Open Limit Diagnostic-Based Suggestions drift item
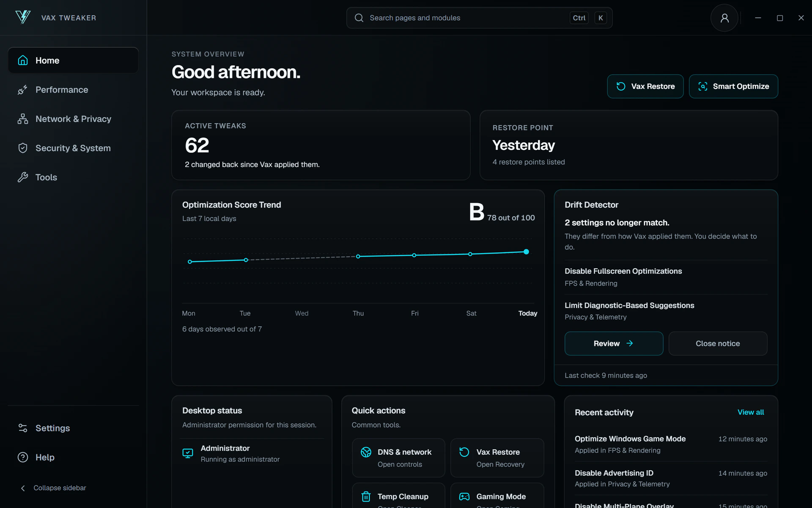 click(x=666, y=311)
